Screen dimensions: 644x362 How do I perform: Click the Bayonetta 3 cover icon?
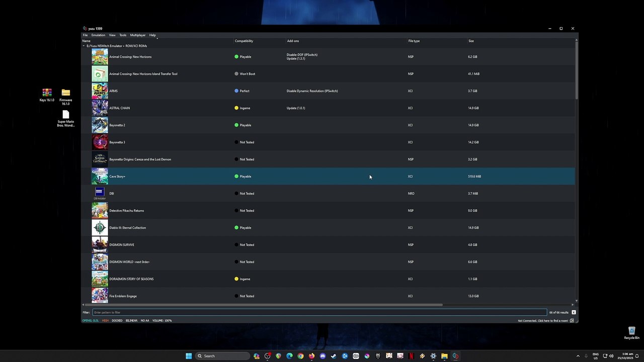pyautogui.click(x=100, y=142)
